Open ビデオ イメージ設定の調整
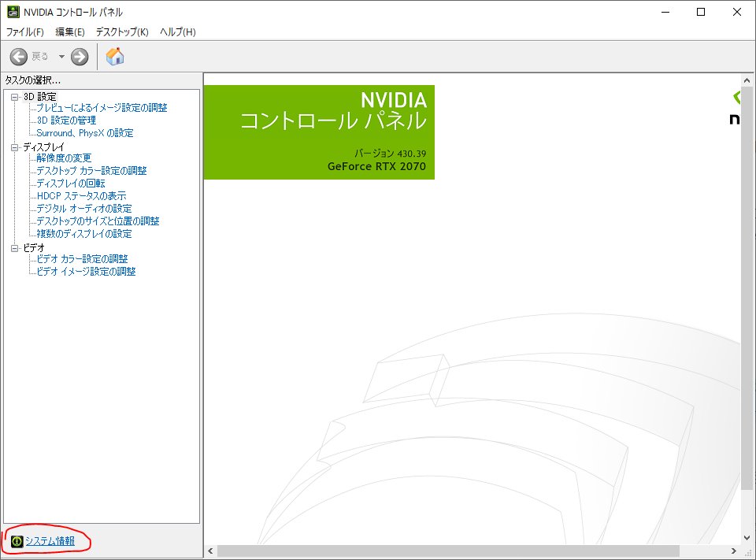Viewport: 756px width, 560px height. (87, 271)
